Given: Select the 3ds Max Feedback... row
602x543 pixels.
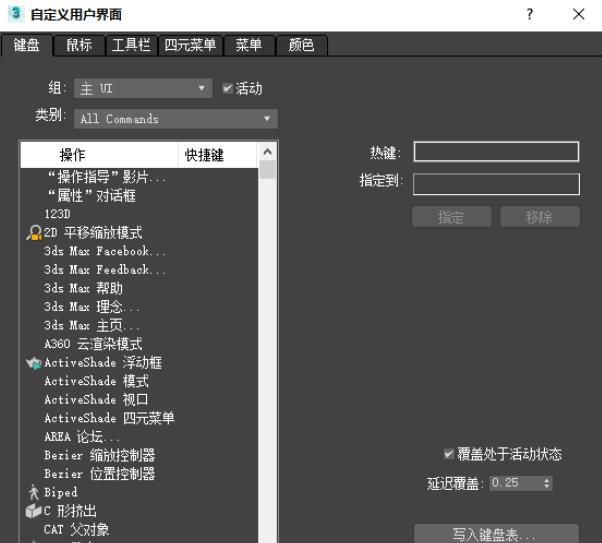Looking at the screenshot, I should click(x=139, y=270).
